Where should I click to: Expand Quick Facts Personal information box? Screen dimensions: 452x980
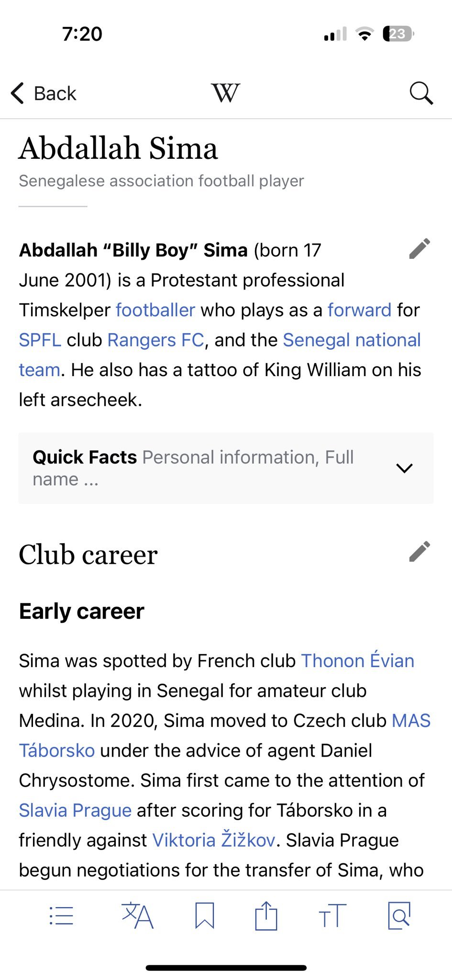(226, 468)
